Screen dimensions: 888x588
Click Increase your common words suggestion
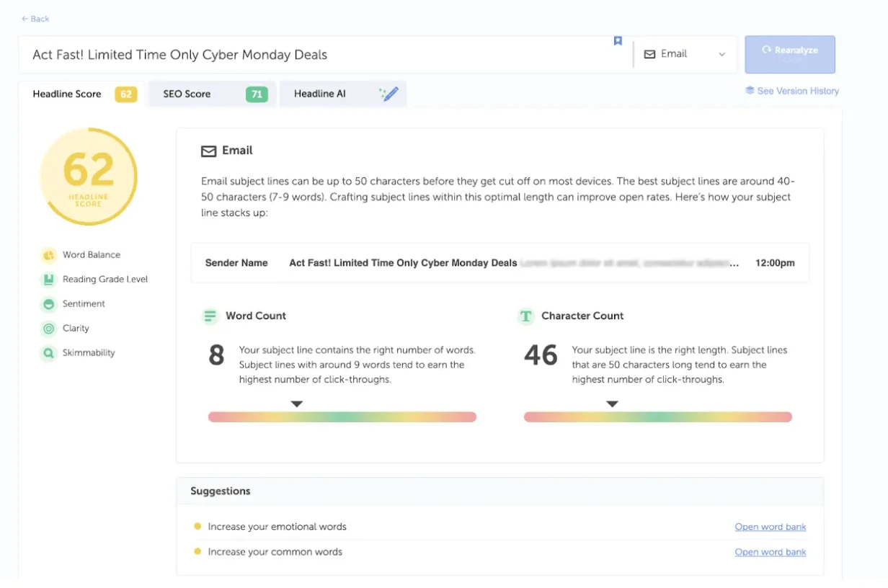(x=275, y=552)
